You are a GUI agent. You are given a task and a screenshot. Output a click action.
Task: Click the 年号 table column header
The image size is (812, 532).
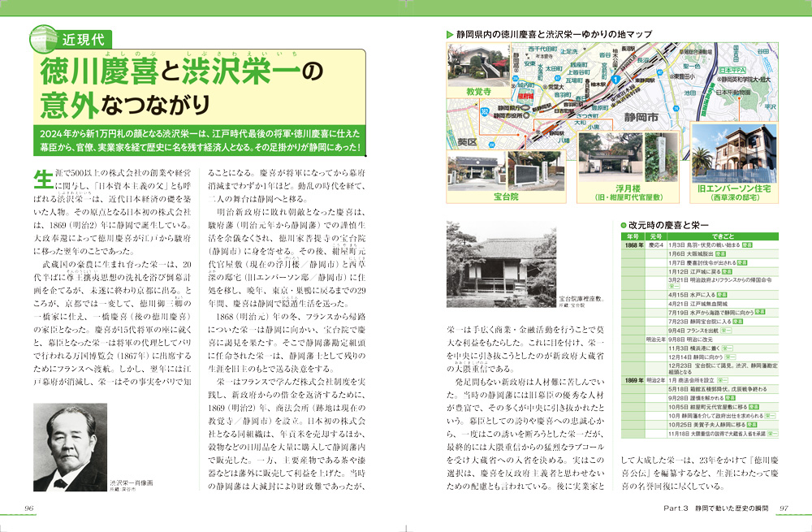(x=633, y=236)
